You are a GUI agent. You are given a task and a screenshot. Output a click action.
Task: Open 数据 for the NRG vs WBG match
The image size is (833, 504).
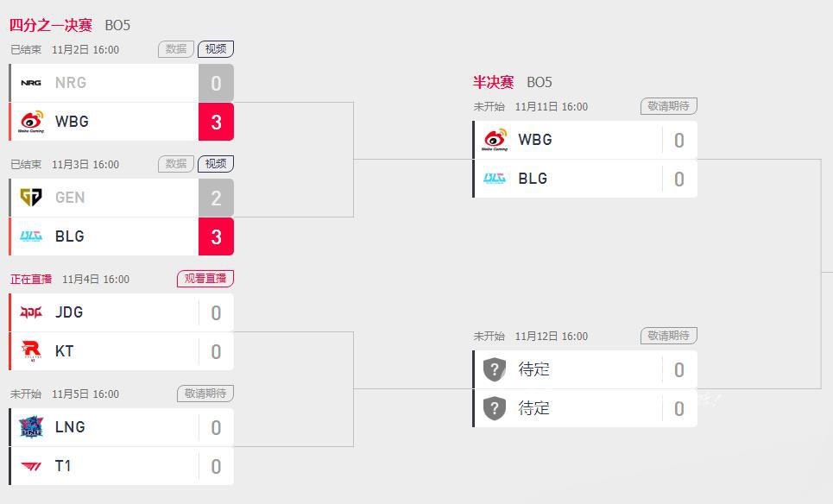pos(176,49)
